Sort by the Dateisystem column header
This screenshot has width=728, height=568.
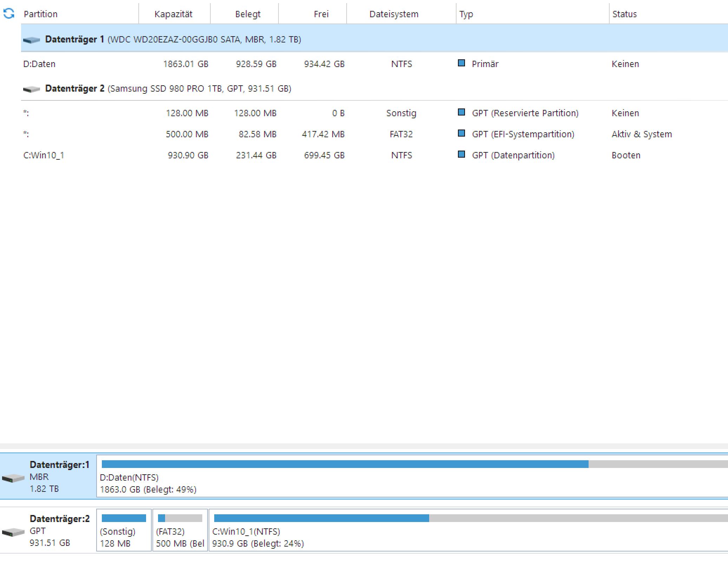pos(401,14)
